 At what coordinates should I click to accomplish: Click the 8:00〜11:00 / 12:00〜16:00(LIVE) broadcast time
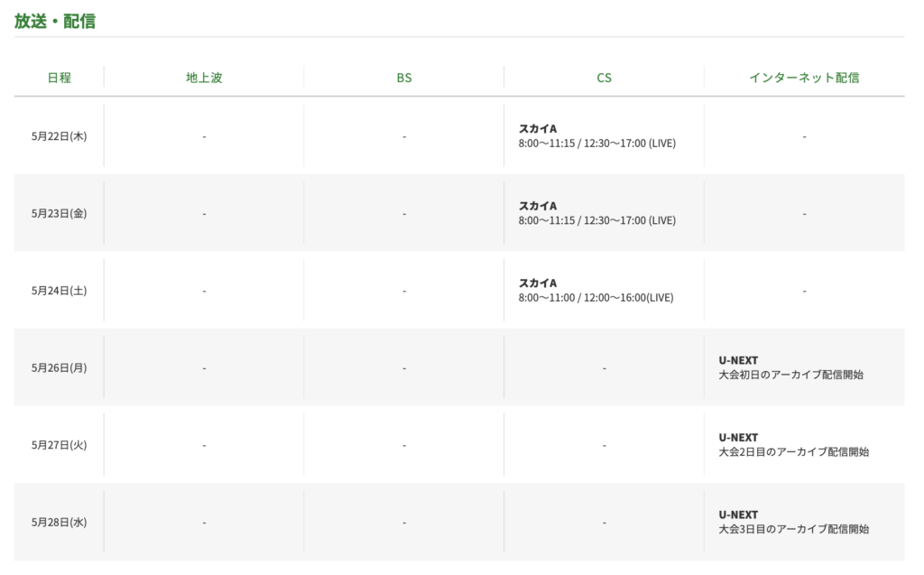[x=596, y=298]
